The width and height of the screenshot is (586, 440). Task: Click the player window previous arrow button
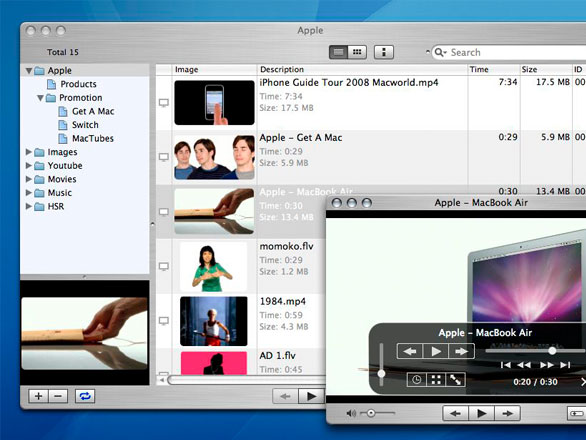(456, 413)
